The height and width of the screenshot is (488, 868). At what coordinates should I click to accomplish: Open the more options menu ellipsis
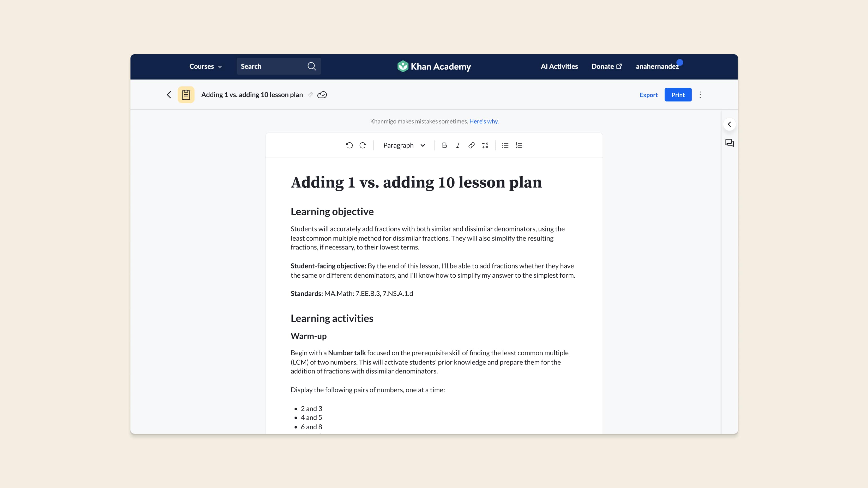tap(701, 95)
